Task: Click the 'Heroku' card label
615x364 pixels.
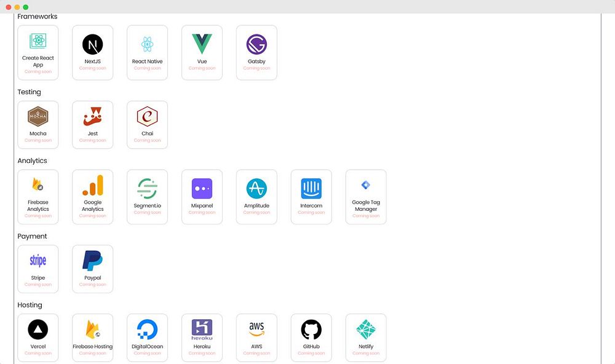Action: (x=202, y=346)
